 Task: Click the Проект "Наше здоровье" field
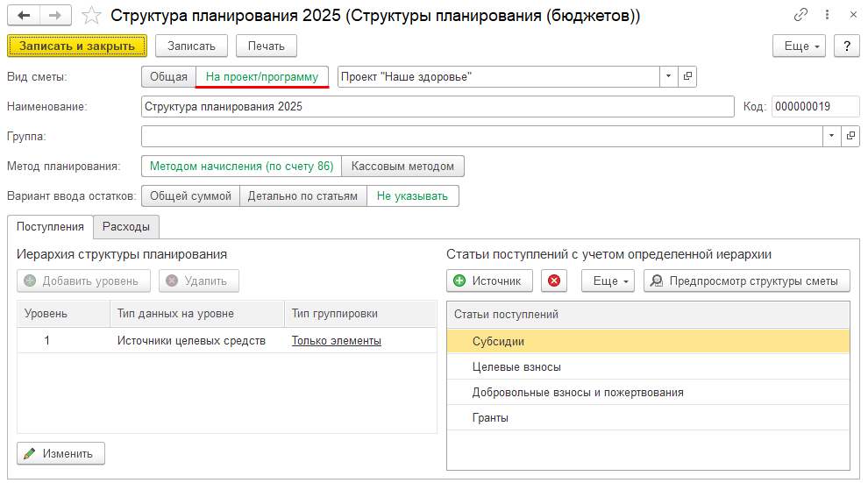point(499,76)
